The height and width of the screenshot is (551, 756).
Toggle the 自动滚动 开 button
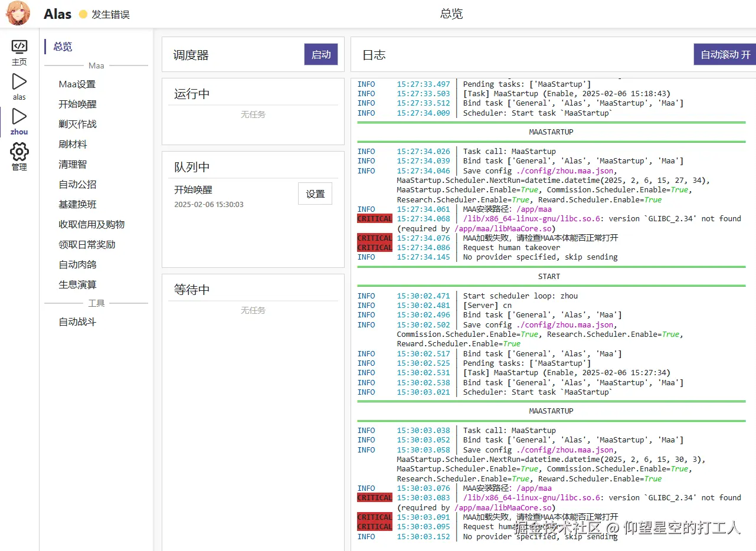coord(725,54)
